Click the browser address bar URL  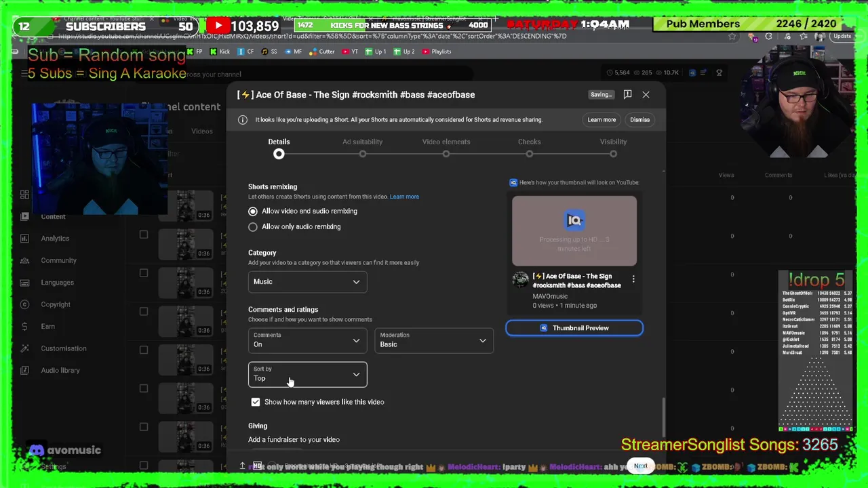coord(312,37)
